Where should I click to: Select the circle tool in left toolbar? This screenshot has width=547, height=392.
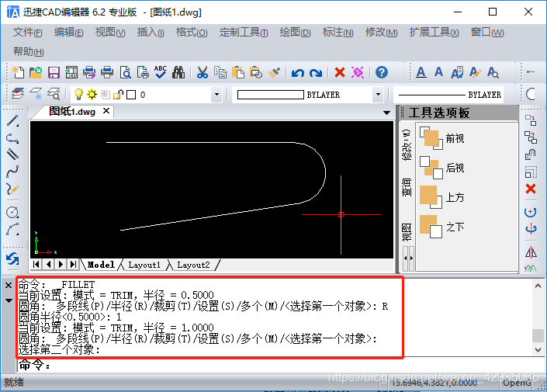(x=12, y=212)
